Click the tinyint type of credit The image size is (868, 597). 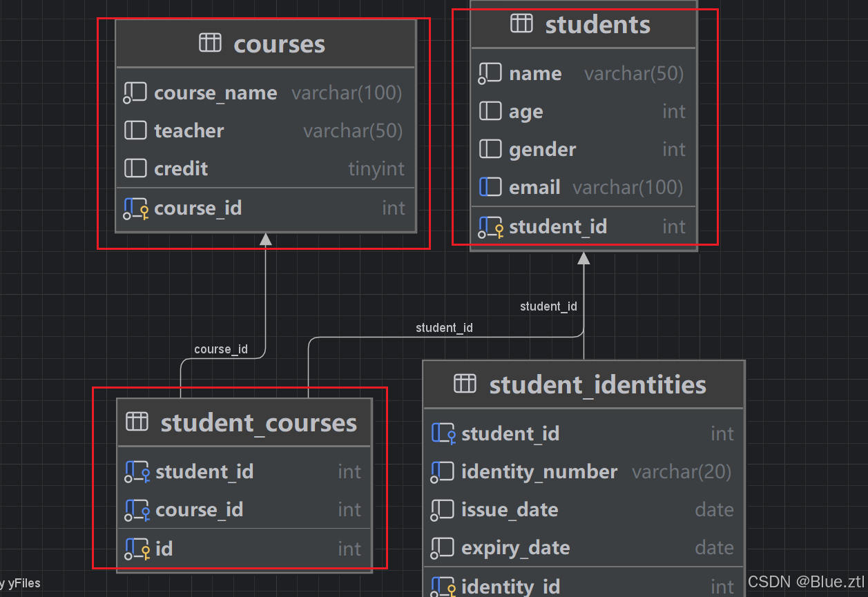[376, 169]
